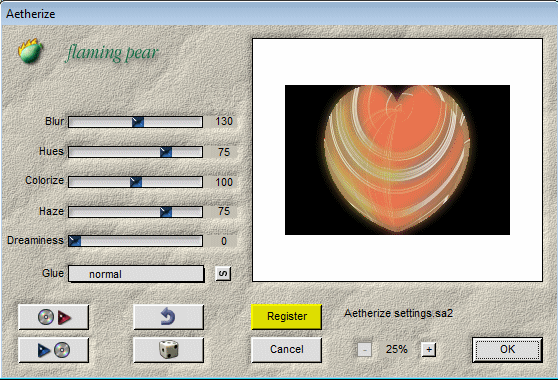
Task: Randomize settings with the dice button
Action: coord(168,350)
